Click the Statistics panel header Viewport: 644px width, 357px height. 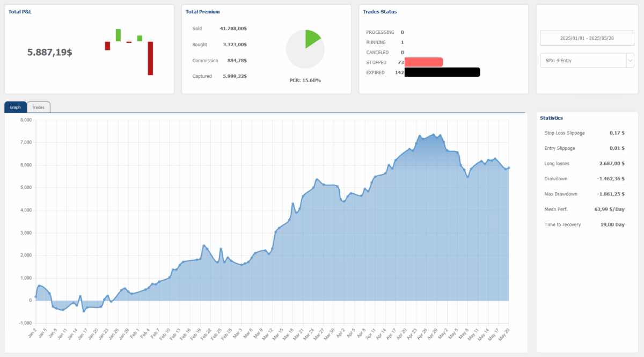pos(552,118)
